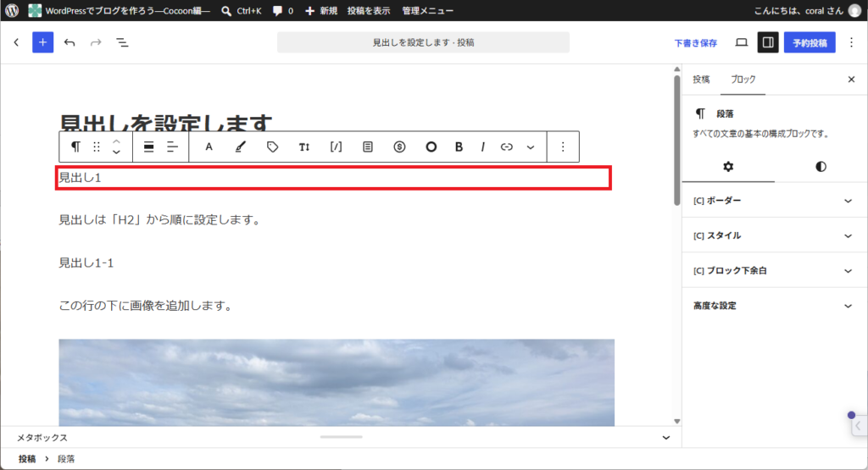This screenshot has height=470, width=868.
Task: Click the 予約投稿 button
Action: coord(810,42)
